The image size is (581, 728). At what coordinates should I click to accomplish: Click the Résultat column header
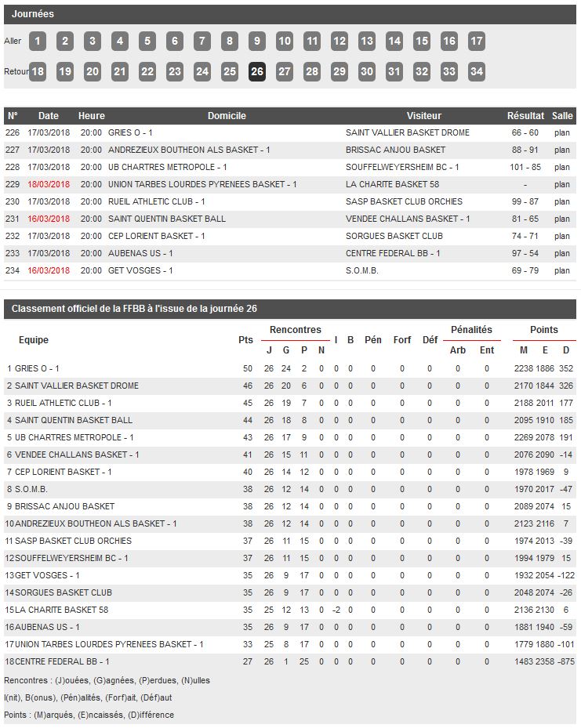coord(525,116)
